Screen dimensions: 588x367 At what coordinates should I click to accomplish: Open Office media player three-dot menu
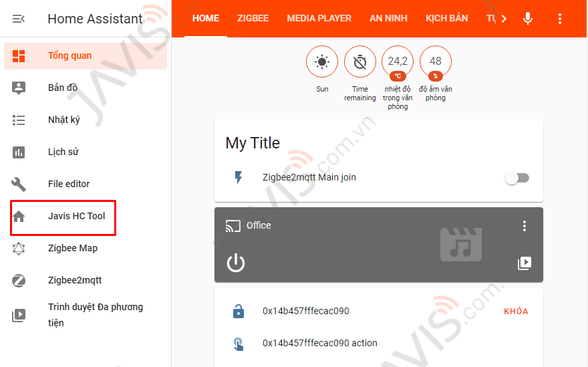tap(525, 226)
